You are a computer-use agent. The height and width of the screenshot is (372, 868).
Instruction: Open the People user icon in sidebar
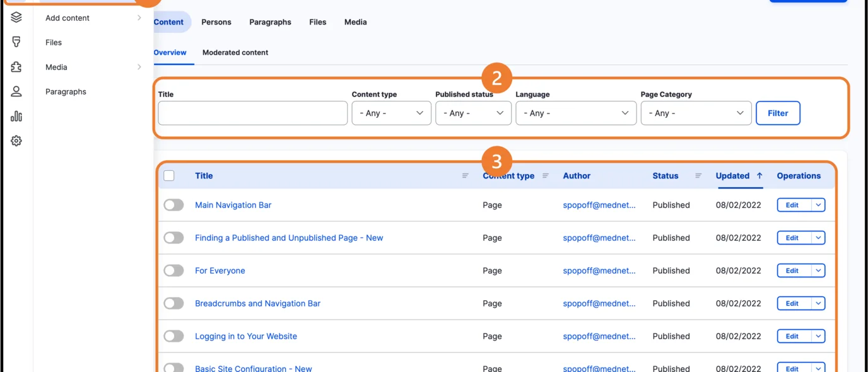coord(16,91)
